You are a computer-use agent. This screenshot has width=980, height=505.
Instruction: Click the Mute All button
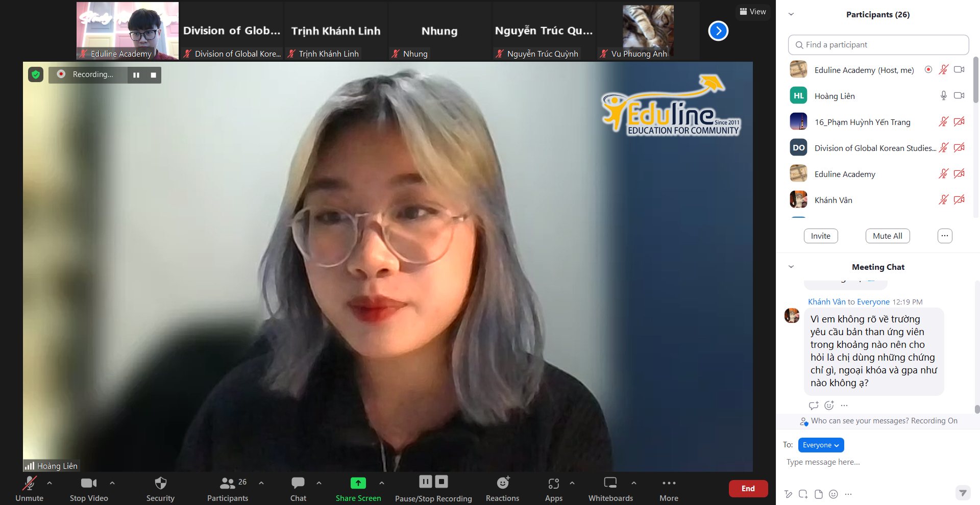[887, 236]
